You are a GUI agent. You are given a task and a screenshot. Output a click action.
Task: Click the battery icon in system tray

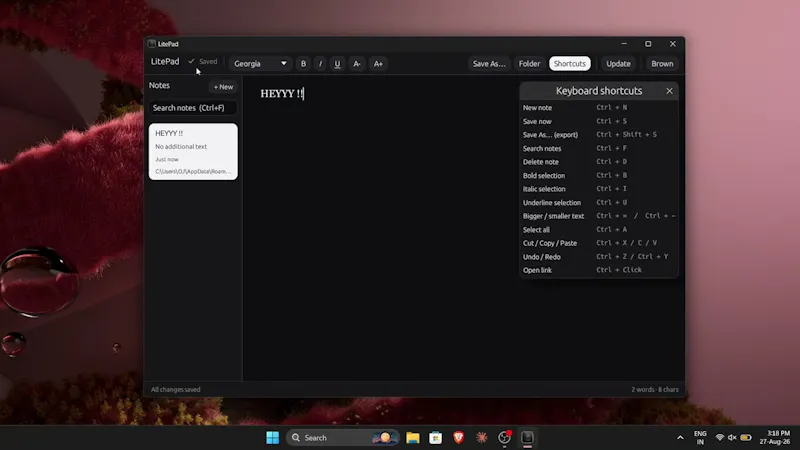(x=746, y=438)
